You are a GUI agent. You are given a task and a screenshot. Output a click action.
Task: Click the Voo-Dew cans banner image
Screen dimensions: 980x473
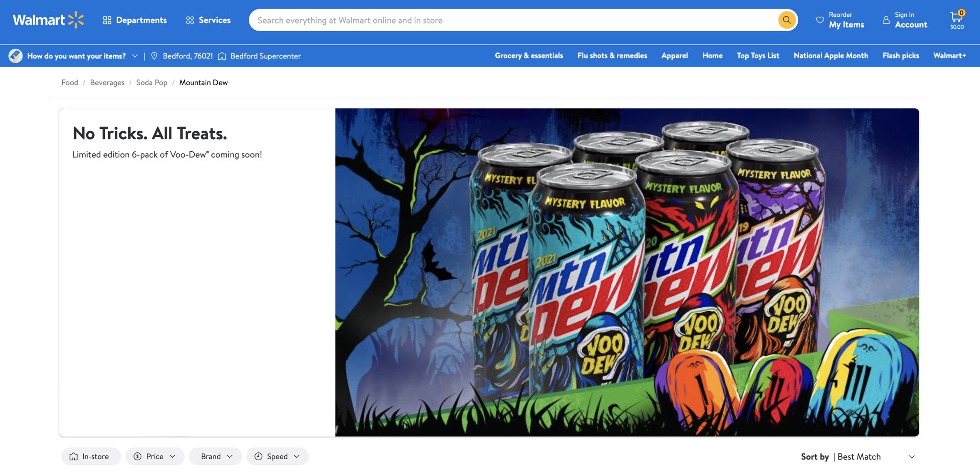pos(627,272)
